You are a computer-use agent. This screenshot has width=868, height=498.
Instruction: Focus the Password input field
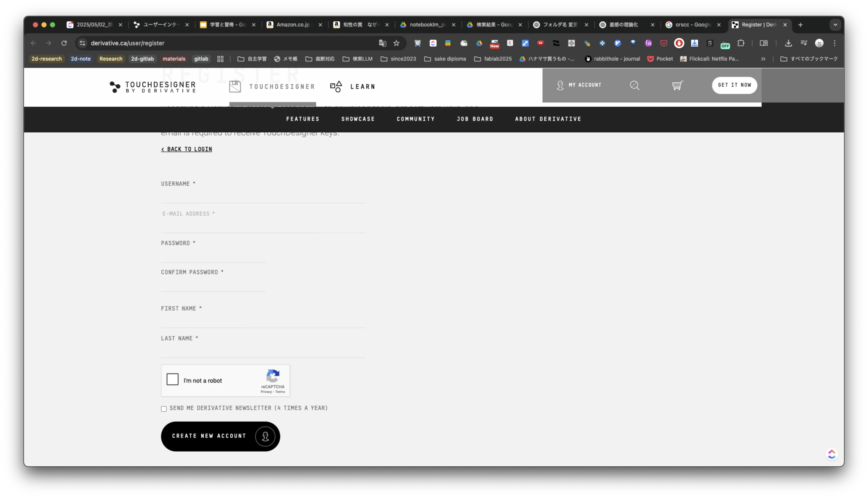(213, 255)
